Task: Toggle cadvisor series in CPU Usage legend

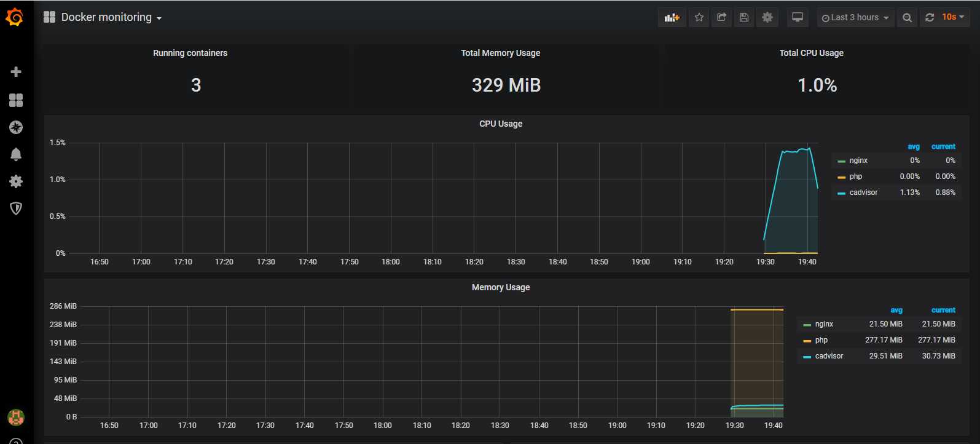Action: click(863, 192)
